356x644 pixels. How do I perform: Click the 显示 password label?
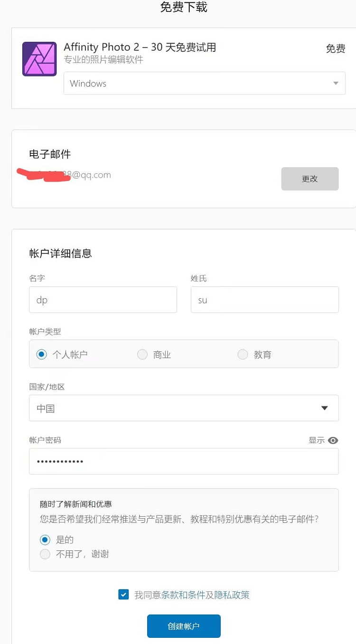(x=317, y=440)
